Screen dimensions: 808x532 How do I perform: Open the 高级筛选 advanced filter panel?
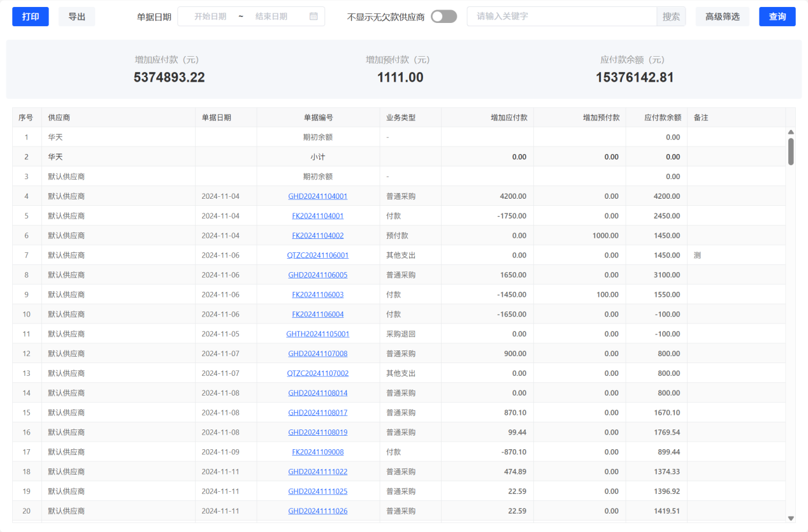click(x=722, y=17)
